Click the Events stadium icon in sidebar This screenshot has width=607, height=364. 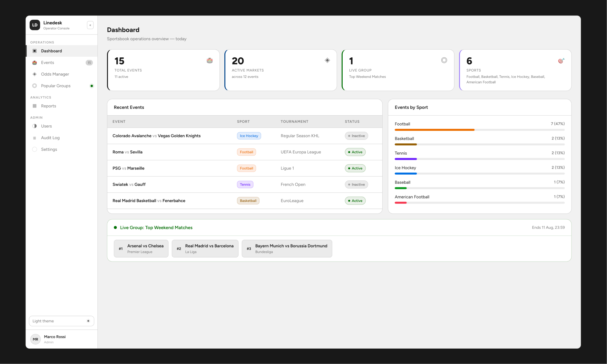click(34, 62)
